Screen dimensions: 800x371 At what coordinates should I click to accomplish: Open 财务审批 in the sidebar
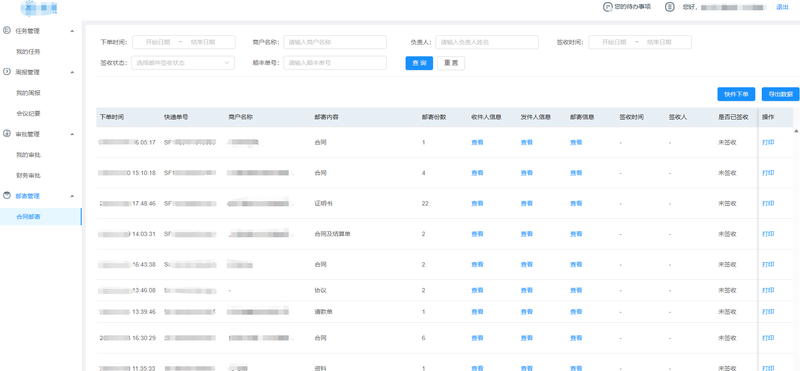pos(28,176)
